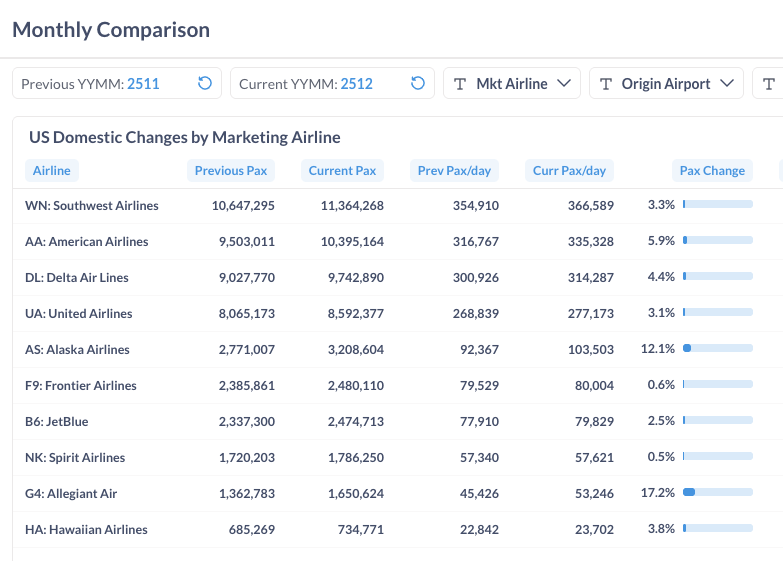This screenshot has width=783, height=561.
Task: Select the AS: Alaska Airlines row label
Action: tap(77, 350)
